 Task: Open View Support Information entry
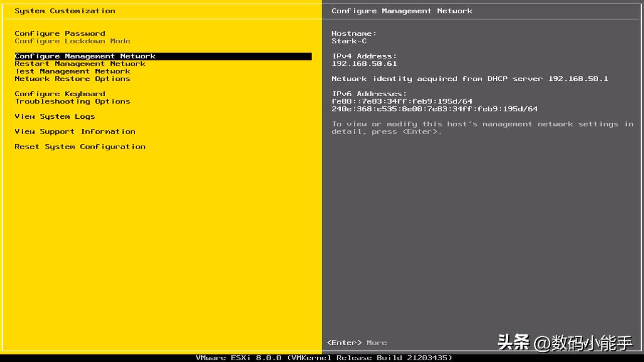click(x=75, y=131)
